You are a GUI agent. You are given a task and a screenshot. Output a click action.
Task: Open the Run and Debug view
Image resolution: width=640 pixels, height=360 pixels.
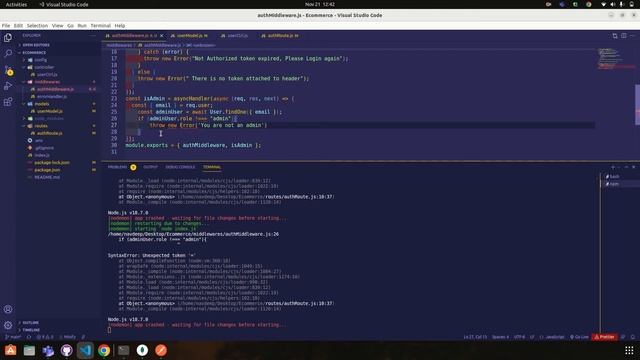tap(8, 86)
